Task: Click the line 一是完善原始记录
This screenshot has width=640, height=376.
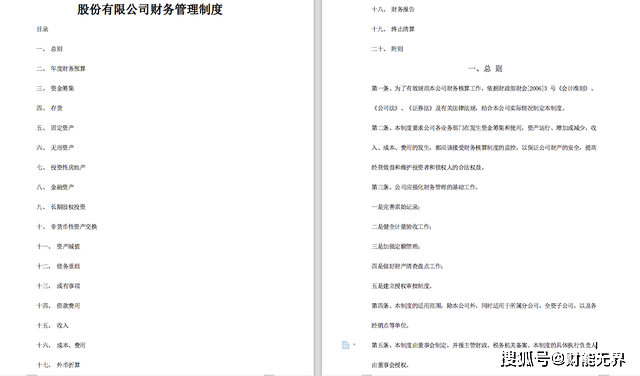Action: click(x=396, y=207)
